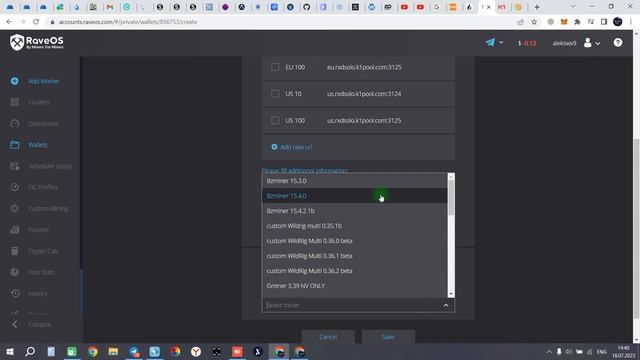Click the Scheduler calendar icon
The image size is (640, 360).
(15, 166)
